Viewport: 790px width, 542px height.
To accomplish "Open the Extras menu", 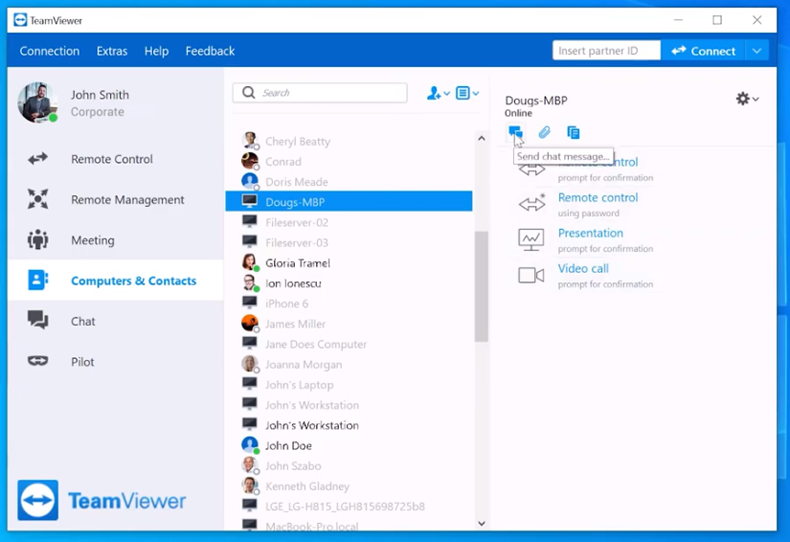I will (112, 51).
